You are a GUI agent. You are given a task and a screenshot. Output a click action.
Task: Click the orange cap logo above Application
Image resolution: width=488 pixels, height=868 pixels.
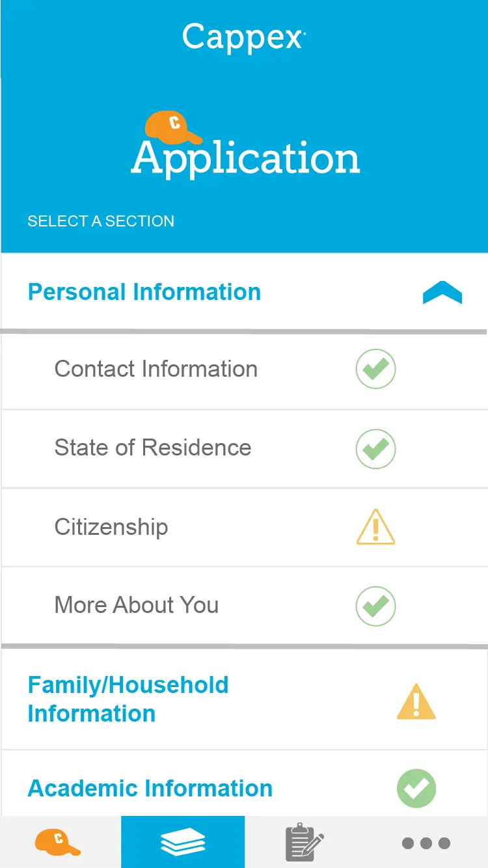(173, 127)
